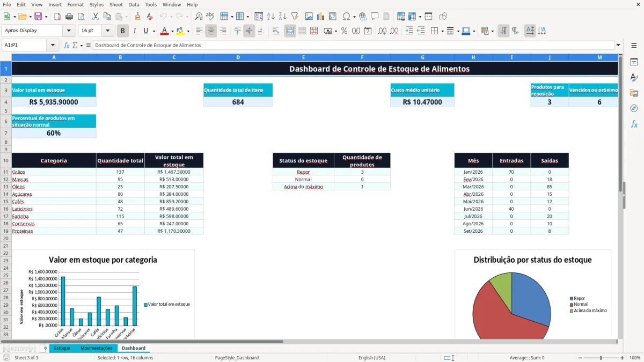Clear direct formatting
Screen dimensions: 644x362
150,17
